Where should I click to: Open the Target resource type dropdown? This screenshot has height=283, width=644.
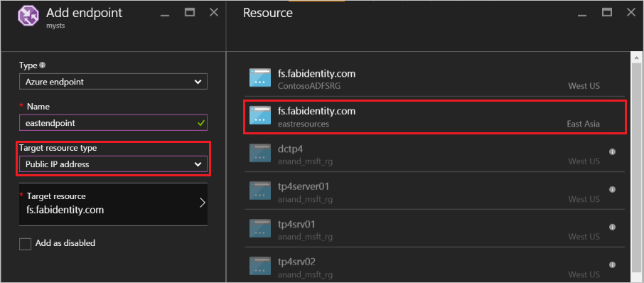point(113,164)
